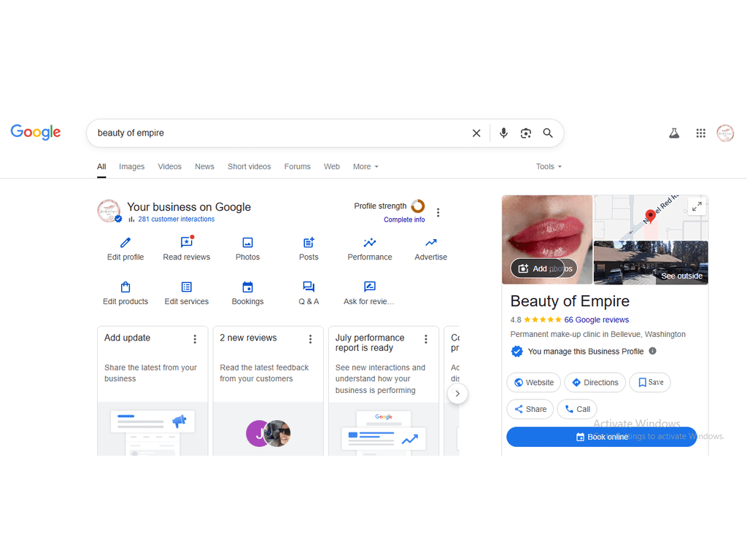
Task: Switch to the Images tab
Action: click(x=131, y=167)
